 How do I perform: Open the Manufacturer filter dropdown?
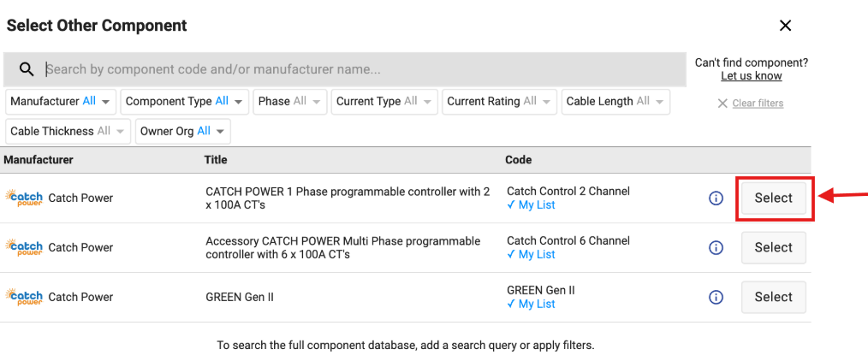61,102
